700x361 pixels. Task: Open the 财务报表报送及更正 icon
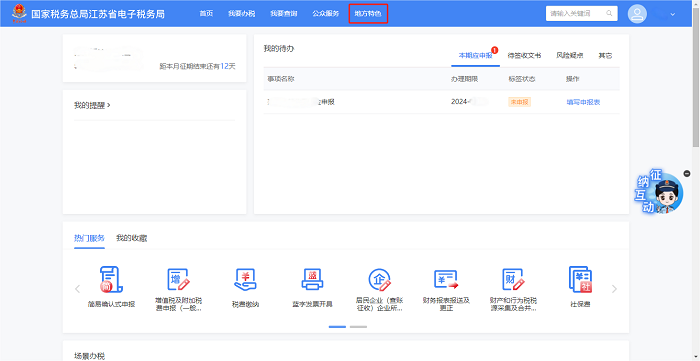click(446, 280)
